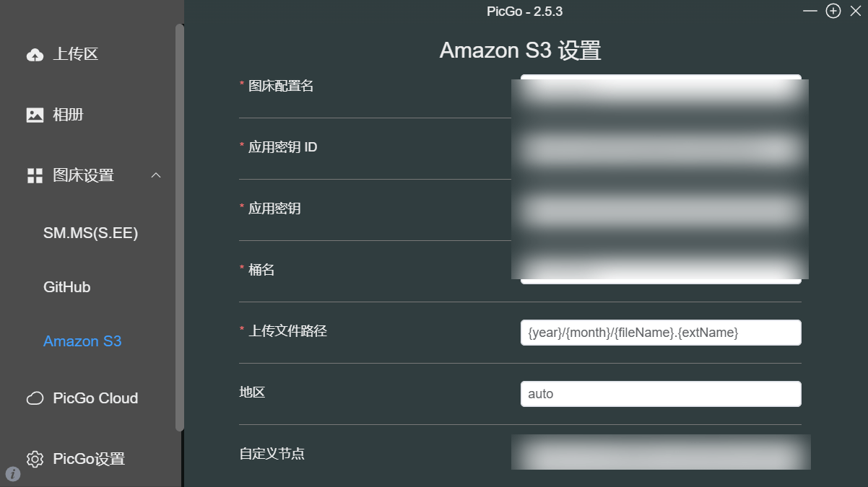Click the grid icon beside 图床设置

(35, 175)
